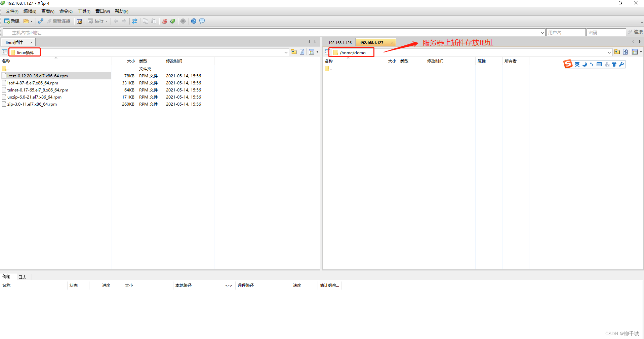Open help via the question mark icon
This screenshot has height=339, width=644.
tap(194, 21)
